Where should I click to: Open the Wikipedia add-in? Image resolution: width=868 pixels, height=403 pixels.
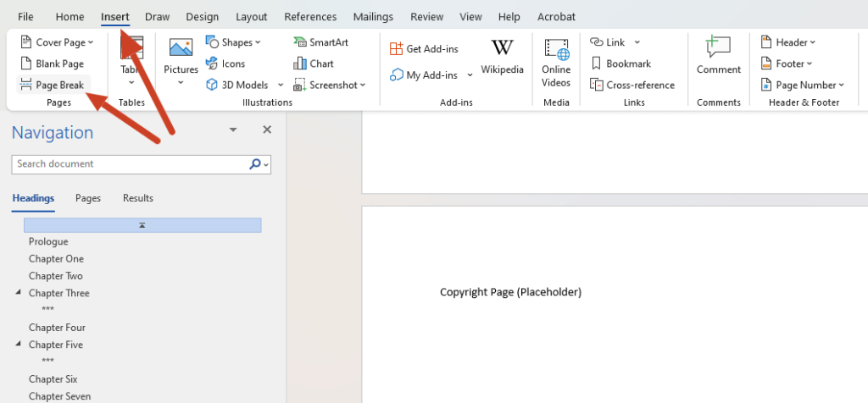(502, 57)
